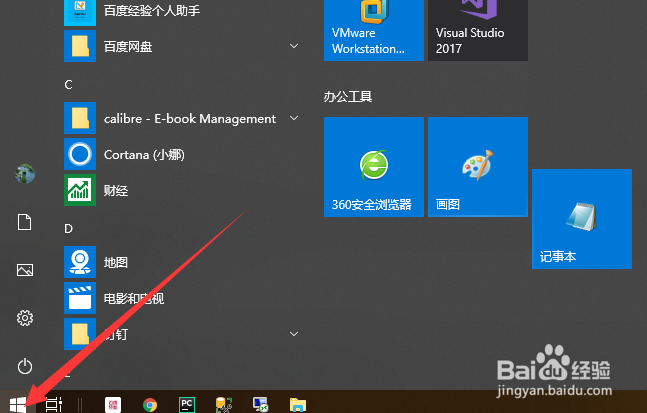The height and width of the screenshot is (413, 647).
Task: Open the 电影和电视 app icon
Action: [80, 298]
